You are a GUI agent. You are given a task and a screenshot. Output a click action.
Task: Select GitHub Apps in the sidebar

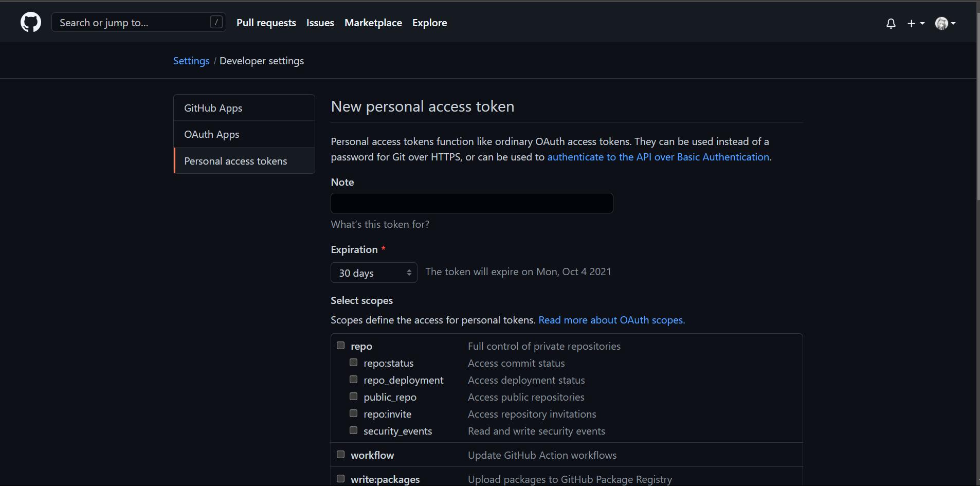(x=244, y=108)
